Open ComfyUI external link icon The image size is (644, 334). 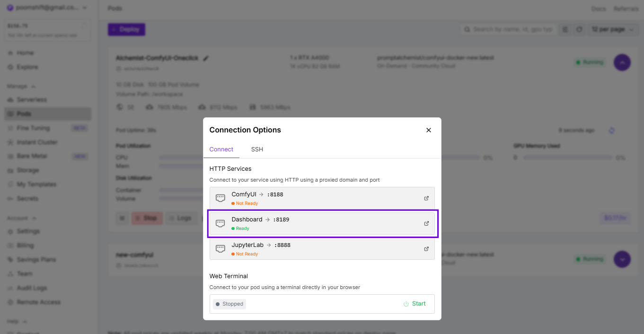tap(426, 198)
